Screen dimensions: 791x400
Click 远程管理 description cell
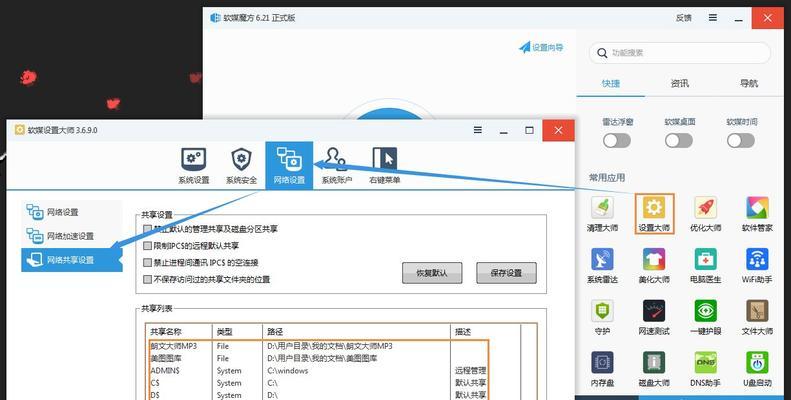tap(470, 371)
